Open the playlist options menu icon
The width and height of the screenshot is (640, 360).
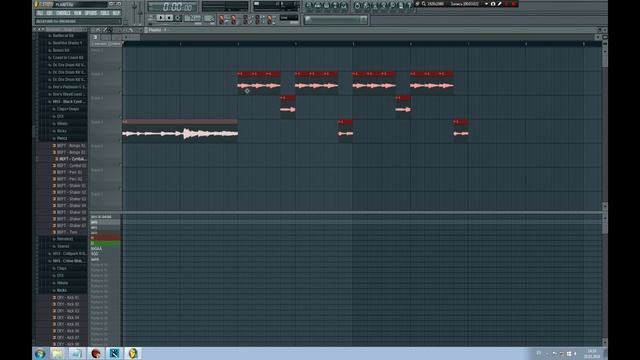pyautogui.click(x=93, y=30)
